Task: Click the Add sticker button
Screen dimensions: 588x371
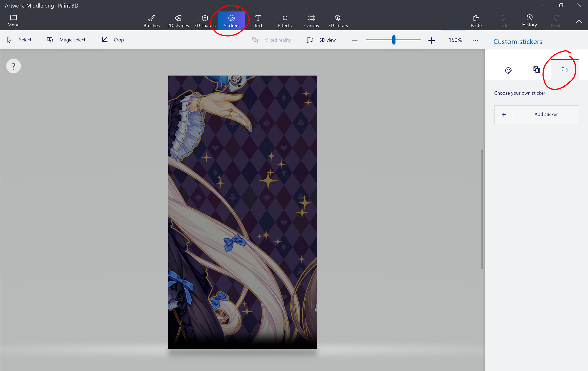Action: tap(536, 114)
